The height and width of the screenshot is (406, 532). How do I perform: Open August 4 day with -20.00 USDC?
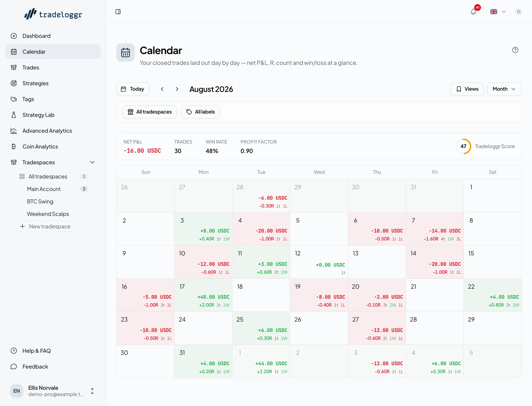tap(261, 229)
